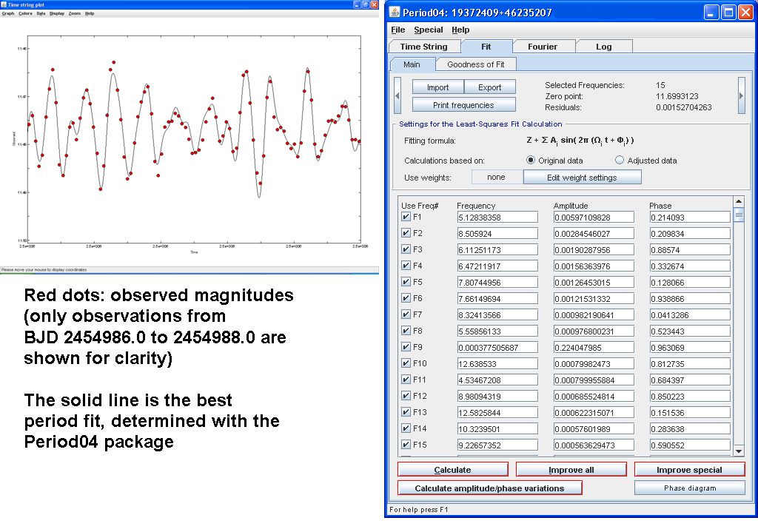Click the F9 amplitude field 0.224047985

pos(594,348)
